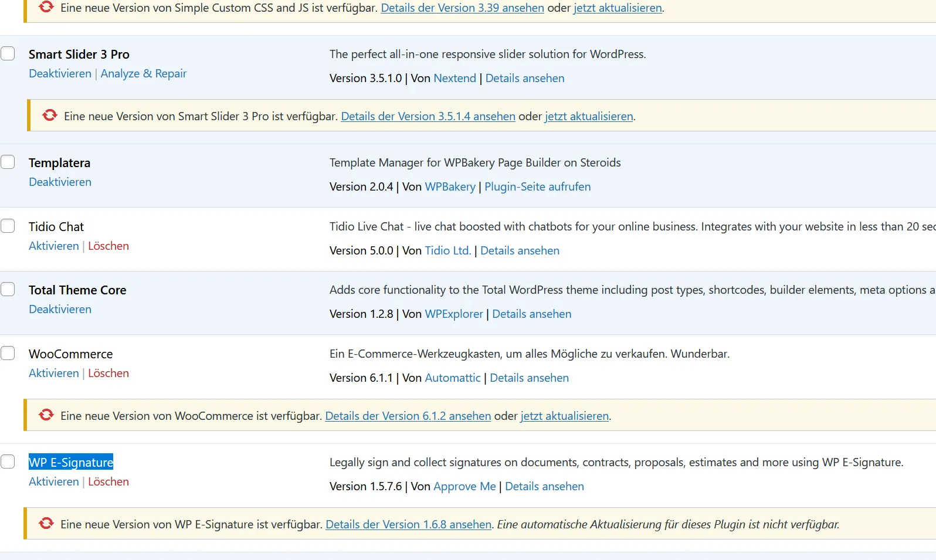Delete the Tidio Chat plugin
936x560 pixels.
[108, 246]
